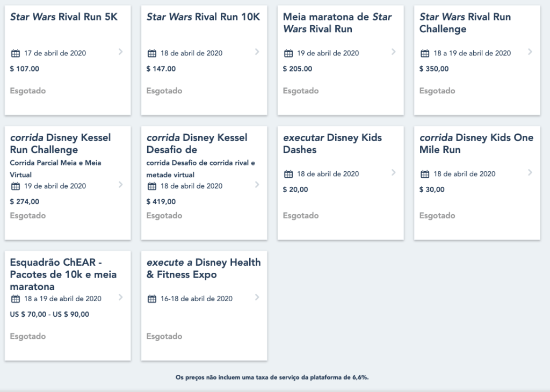This screenshot has height=392, width=550.
Task: Click price $ 30,00
Action: 432,190
